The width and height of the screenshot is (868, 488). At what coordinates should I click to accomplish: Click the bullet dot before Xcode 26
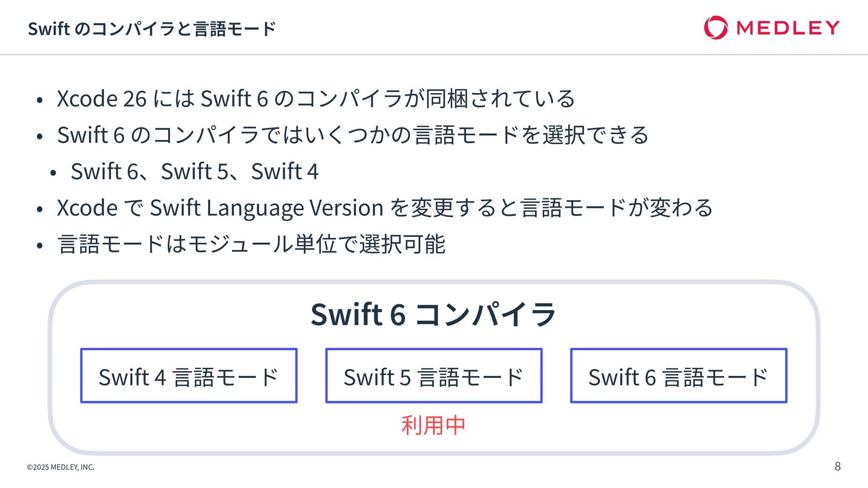coord(40,100)
